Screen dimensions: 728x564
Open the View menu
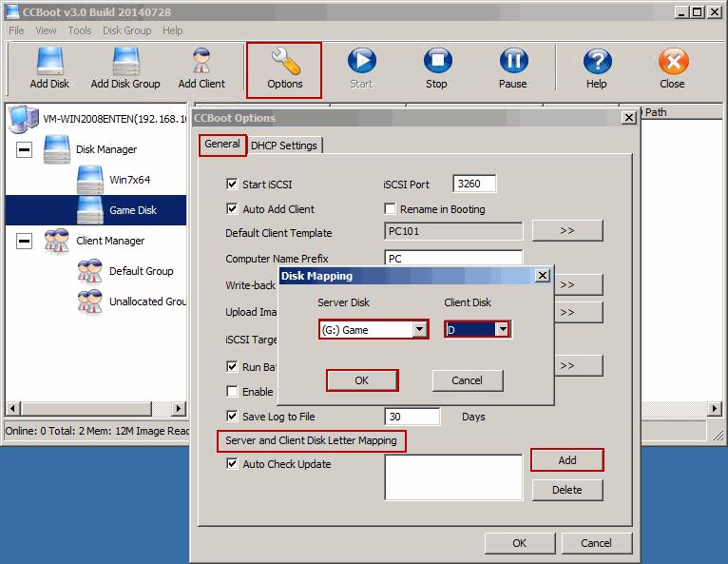coord(46,30)
